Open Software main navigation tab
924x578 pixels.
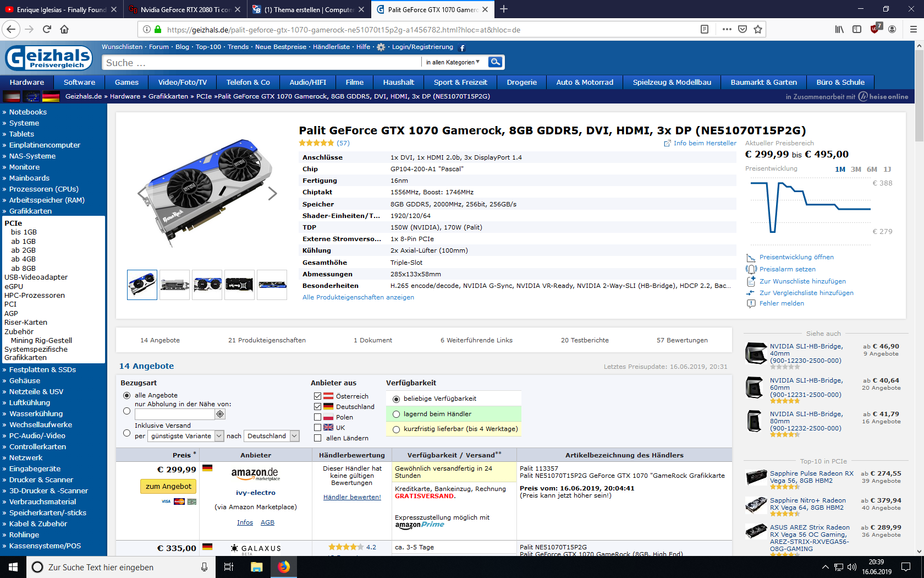[79, 82]
